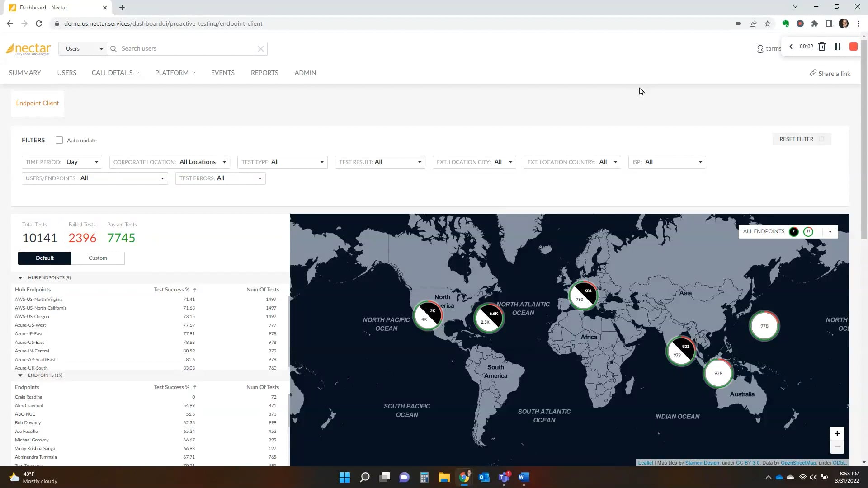This screenshot has width=868, height=488.
Task: Open the user profile icon
Action: tap(760, 49)
